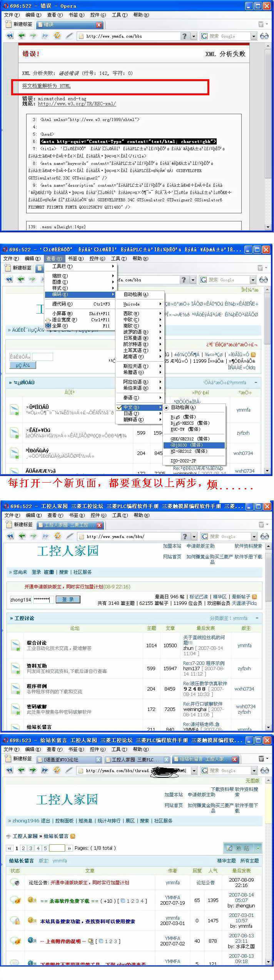
Task: Click the topic icon beside 杀毒软件免费下载 thread
Action: click(x=32, y=900)
